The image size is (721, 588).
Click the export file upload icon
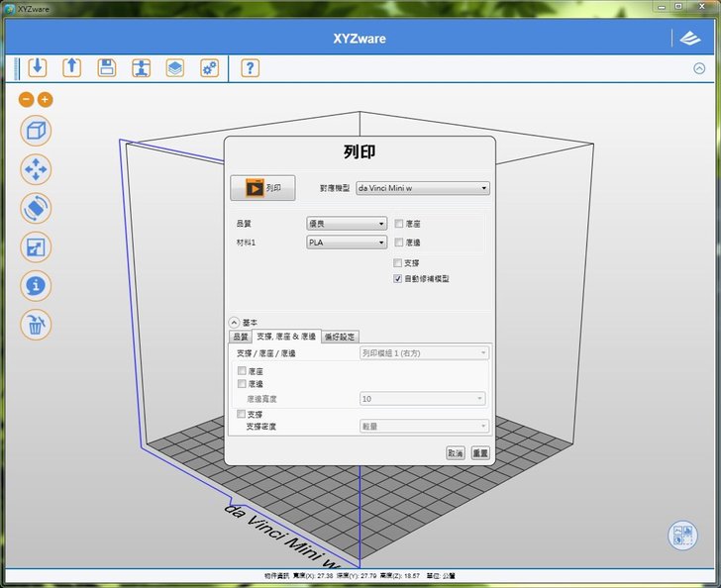pos(71,67)
